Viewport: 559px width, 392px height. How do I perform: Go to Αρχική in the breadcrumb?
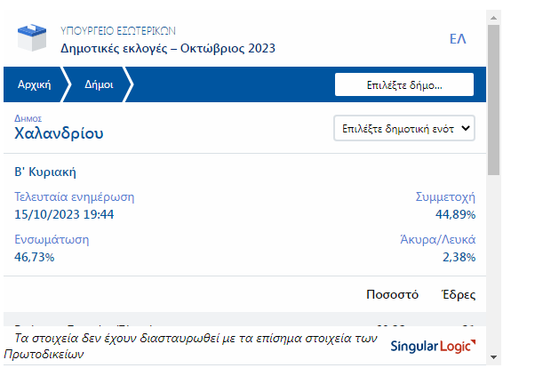coord(33,85)
